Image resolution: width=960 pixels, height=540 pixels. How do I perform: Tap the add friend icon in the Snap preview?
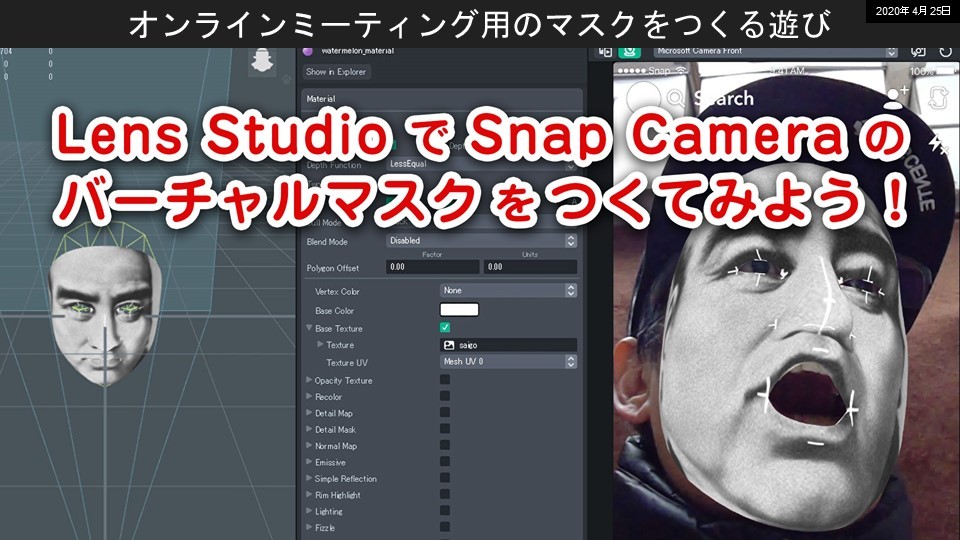click(x=898, y=97)
